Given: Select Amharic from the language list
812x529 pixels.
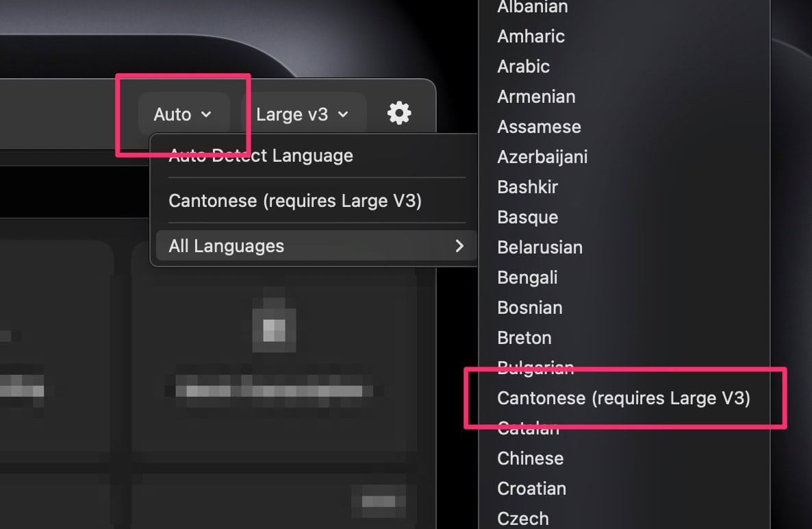Looking at the screenshot, I should point(531,36).
